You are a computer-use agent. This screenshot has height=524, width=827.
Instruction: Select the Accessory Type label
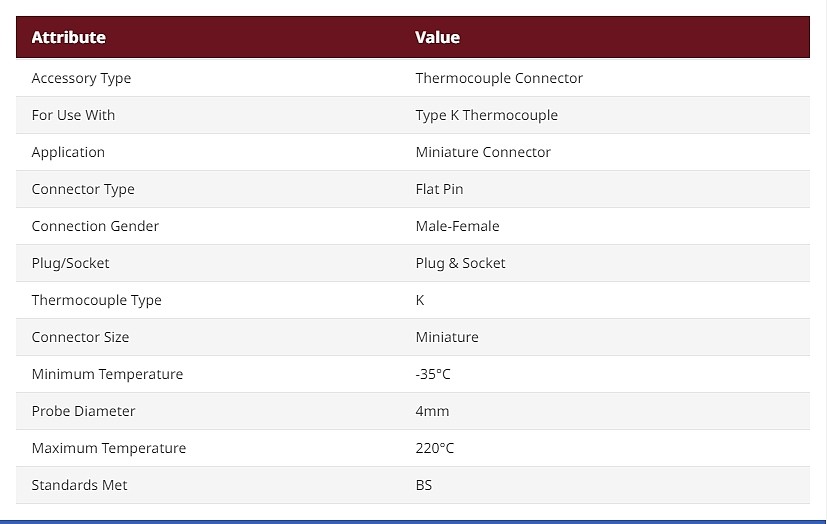[81, 79]
